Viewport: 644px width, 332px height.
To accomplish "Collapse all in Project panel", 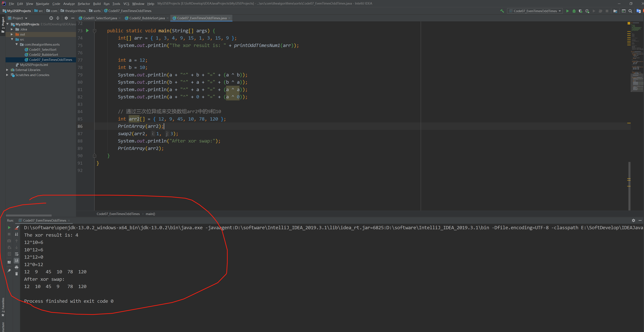I will (58, 18).
